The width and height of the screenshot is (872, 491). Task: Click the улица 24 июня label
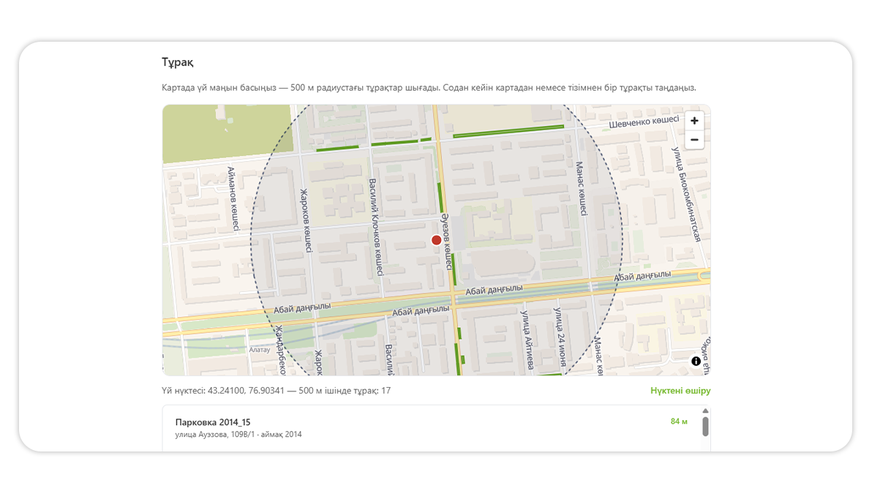(559, 337)
